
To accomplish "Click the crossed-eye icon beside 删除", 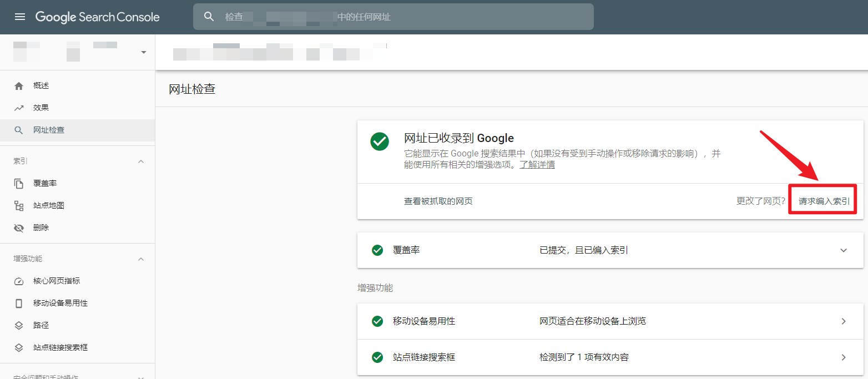I will click(19, 228).
